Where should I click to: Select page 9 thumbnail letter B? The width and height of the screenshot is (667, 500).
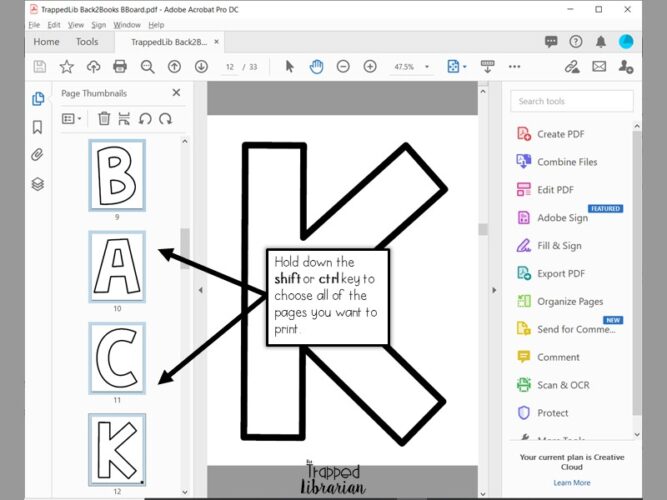click(117, 175)
